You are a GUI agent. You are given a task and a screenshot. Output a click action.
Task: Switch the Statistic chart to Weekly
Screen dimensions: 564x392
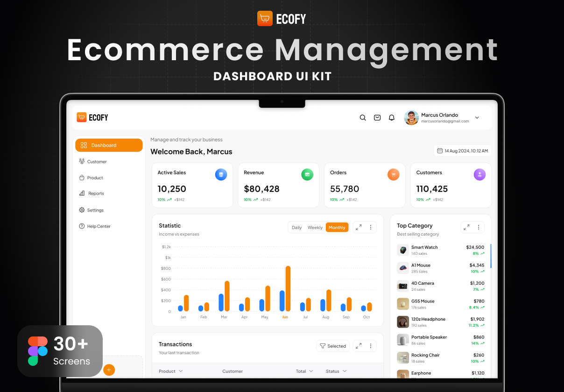(x=315, y=227)
